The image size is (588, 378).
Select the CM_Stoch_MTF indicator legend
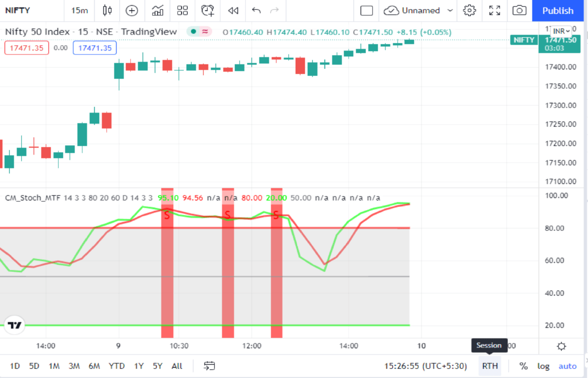pos(33,198)
